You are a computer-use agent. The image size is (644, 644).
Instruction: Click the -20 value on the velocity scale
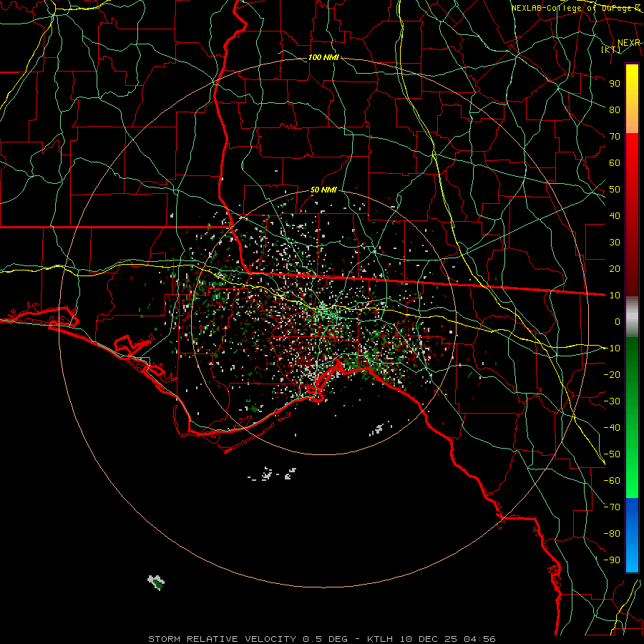612,374
